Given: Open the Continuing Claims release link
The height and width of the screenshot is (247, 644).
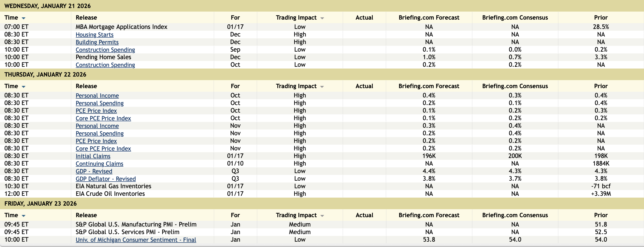Looking at the screenshot, I should (x=100, y=164).
